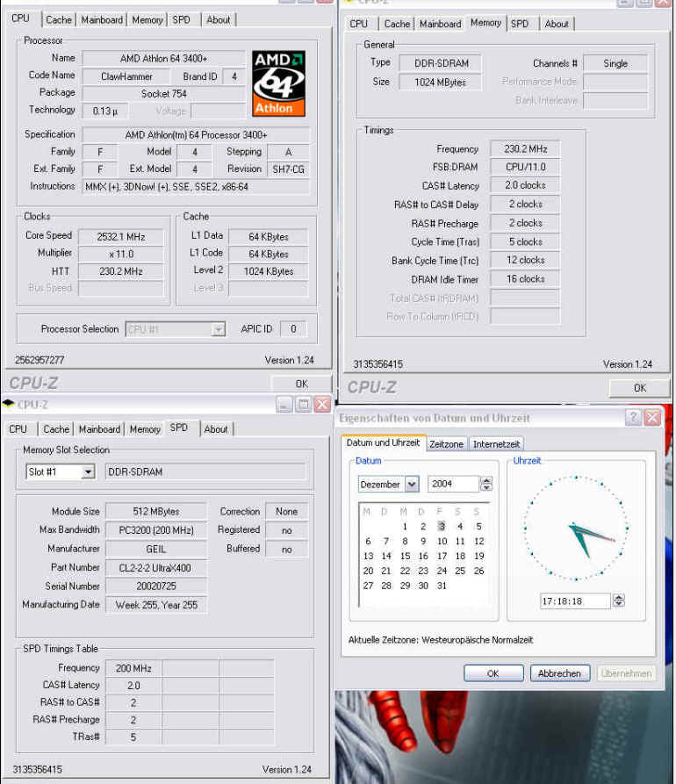The width and height of the screenshot is (676, 784).
Task: Open About tab in top-right Memory window
Action: click(557, 24)
